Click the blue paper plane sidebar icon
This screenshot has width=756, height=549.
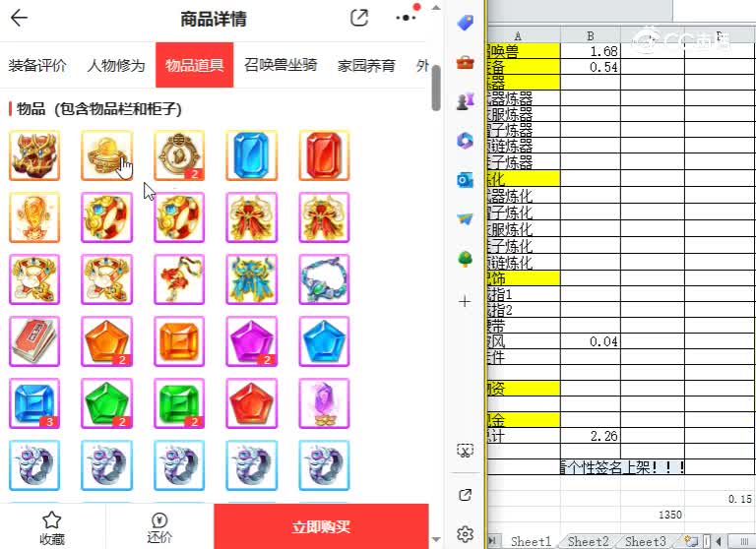466,219
